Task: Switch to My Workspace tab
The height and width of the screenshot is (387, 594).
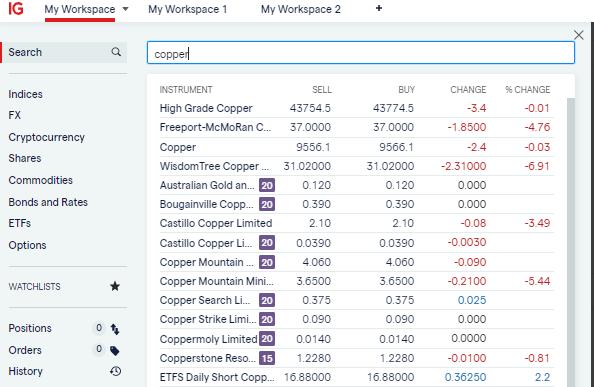Action: (80, 9)
